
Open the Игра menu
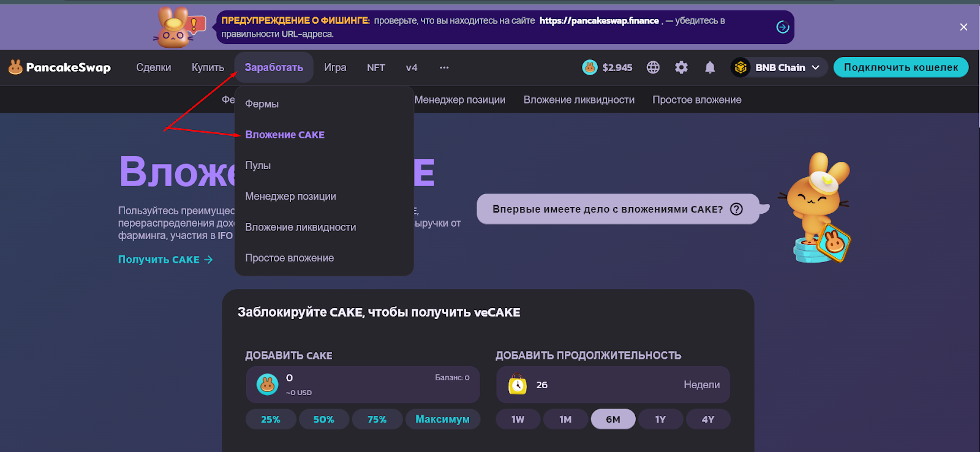point(335,67)
